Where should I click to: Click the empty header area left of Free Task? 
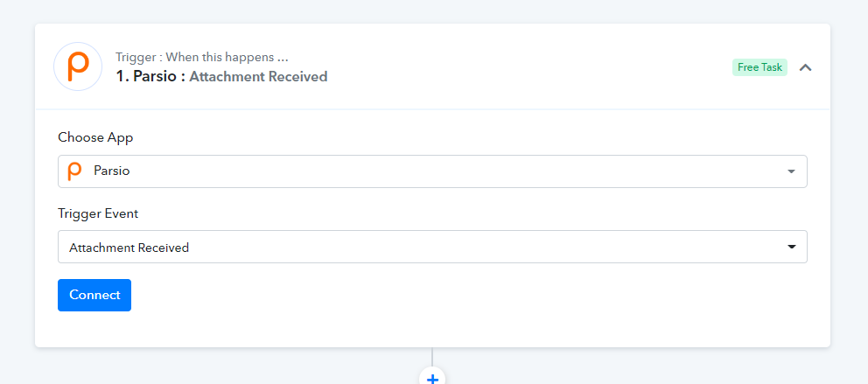pos(526,67)
